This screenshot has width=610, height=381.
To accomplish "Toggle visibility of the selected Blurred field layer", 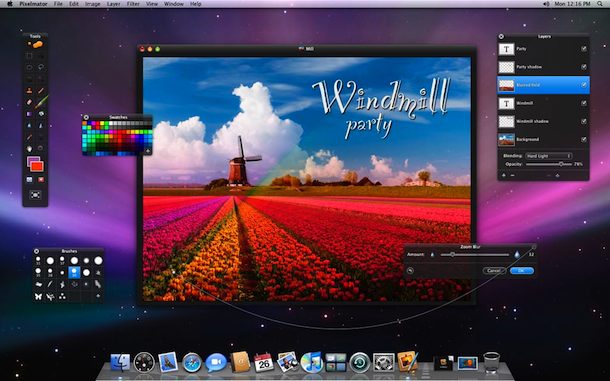I will click(x=584, y=85).
